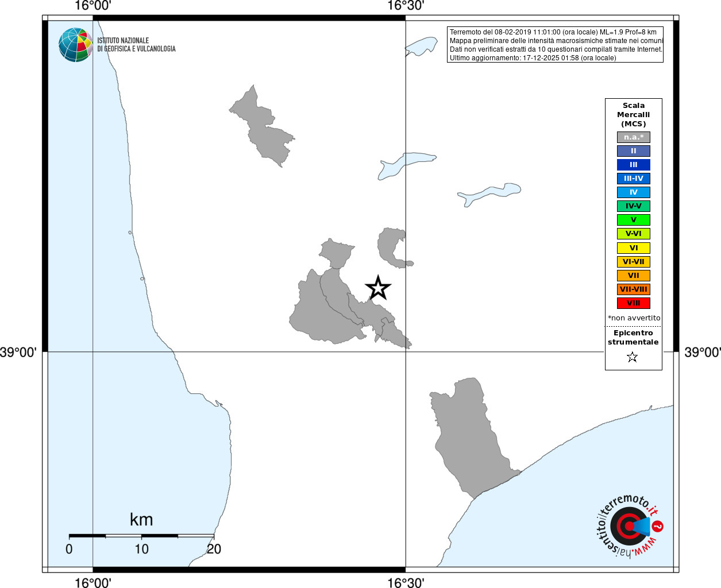
Task: Click the Scala Mercalli (MCS) legend title
Action: [634, 115]
